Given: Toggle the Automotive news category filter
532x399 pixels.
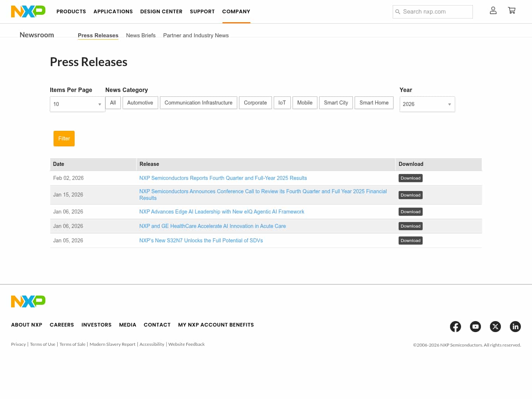Looking at the screenshot, I should click(140, 103).
